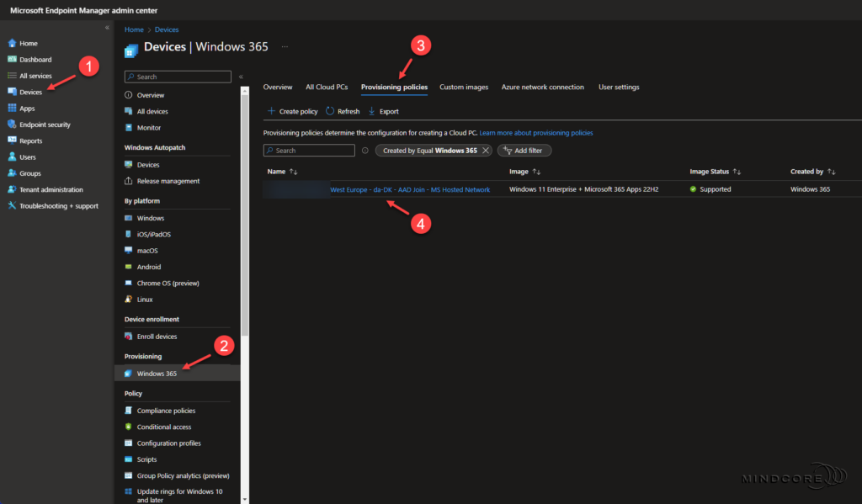Open the Add filter dropdown
Screen dimensions: 862x504
point(524,150)
